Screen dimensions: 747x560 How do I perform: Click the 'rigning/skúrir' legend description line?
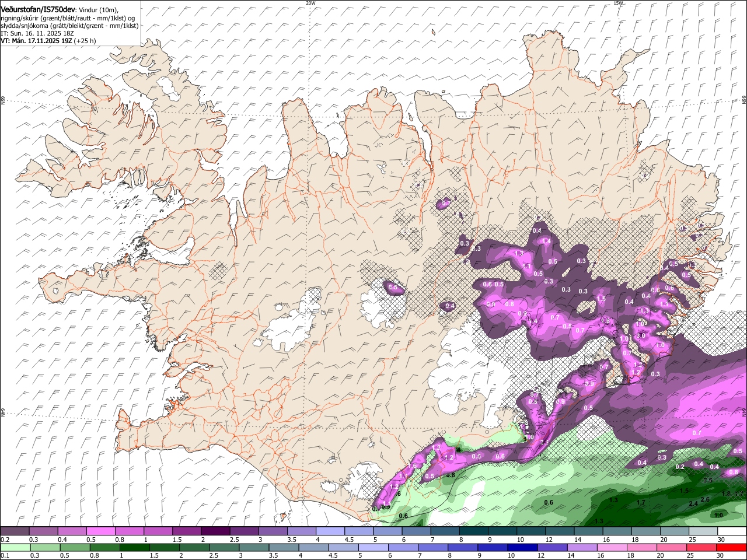click(68, 17)
